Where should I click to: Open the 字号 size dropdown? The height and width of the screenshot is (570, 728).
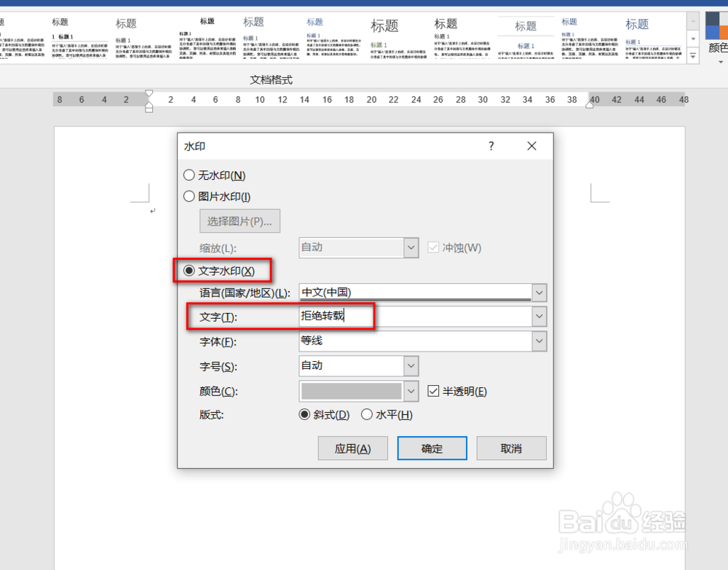coord(411,366)
